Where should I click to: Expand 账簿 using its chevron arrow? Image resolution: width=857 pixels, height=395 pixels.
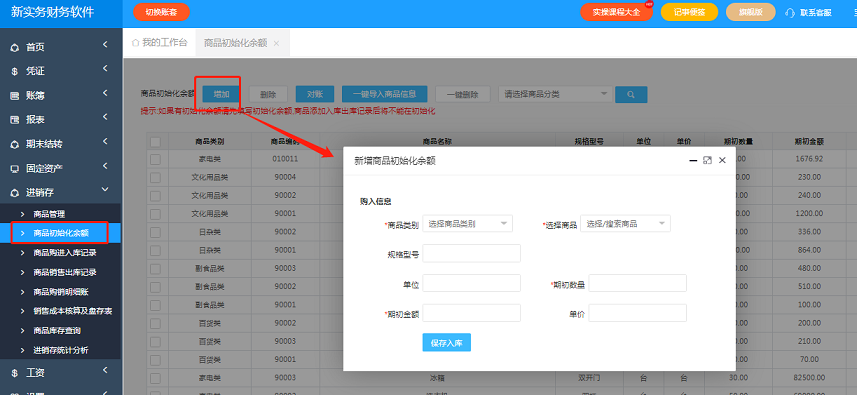coord(105,93)
